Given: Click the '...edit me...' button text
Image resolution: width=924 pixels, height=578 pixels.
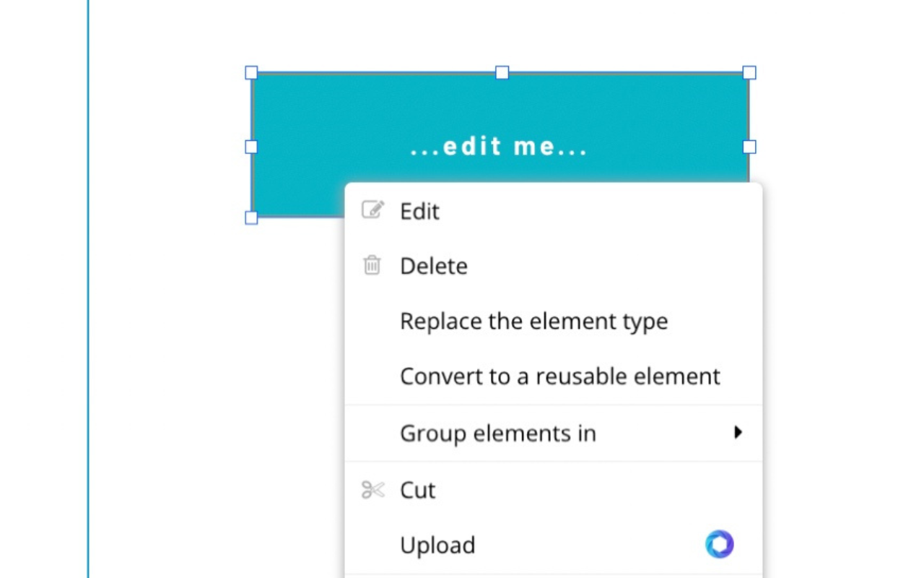Looking at the screenshot, I should click(x=500, y=147).
